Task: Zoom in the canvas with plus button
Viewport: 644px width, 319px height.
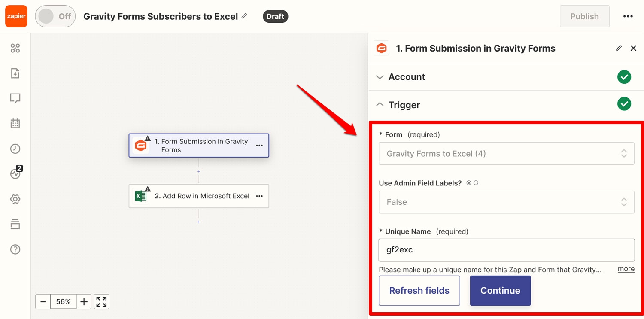Action: point(84,301)
